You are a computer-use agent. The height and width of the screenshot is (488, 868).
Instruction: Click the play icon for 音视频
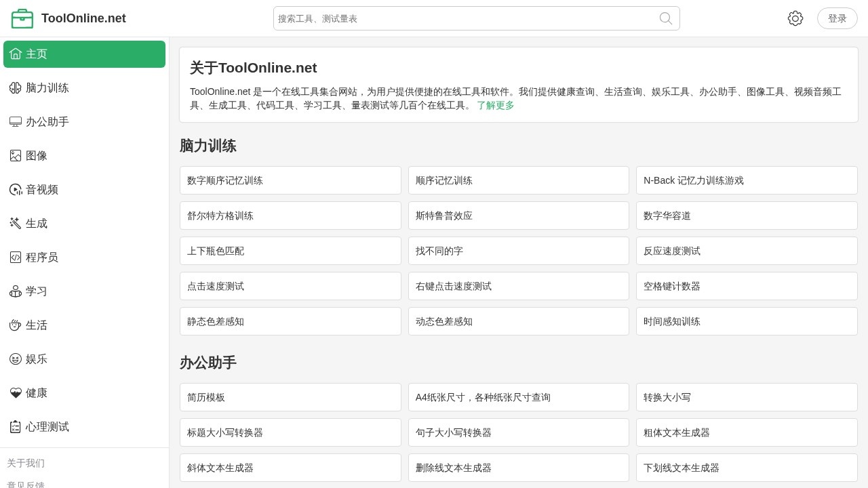[x=16, y=190]
